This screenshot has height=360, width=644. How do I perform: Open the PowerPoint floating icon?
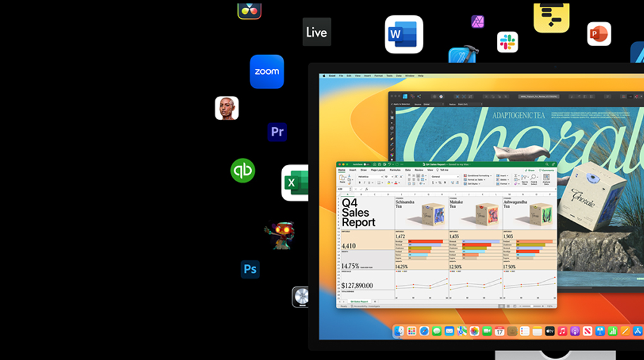tap(599, 33)
